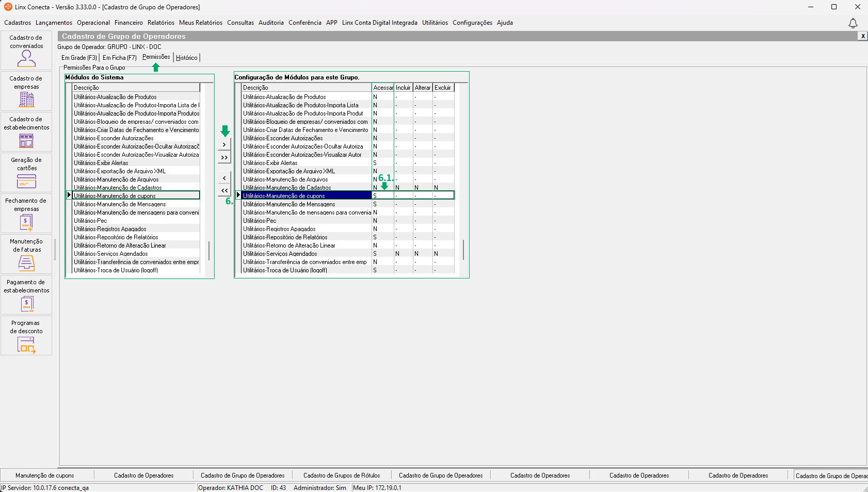Select Utilitários-Troca de Usuário (logoff) in configuration grid
This screenshot has width=868, height=492.
tap(307, 270)
